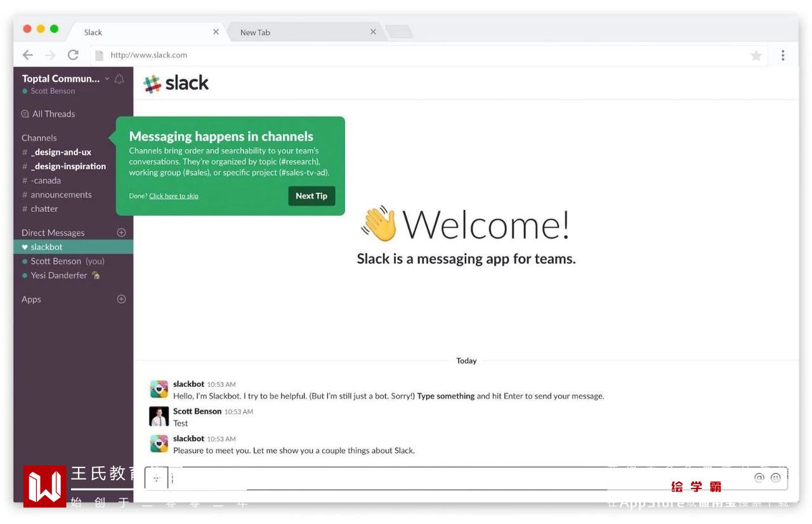Click the Channels section header

(39, 138)
